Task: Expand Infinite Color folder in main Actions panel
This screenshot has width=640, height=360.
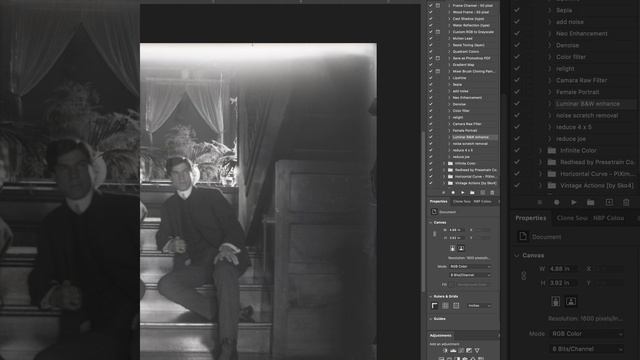Action: coord(444,163)
